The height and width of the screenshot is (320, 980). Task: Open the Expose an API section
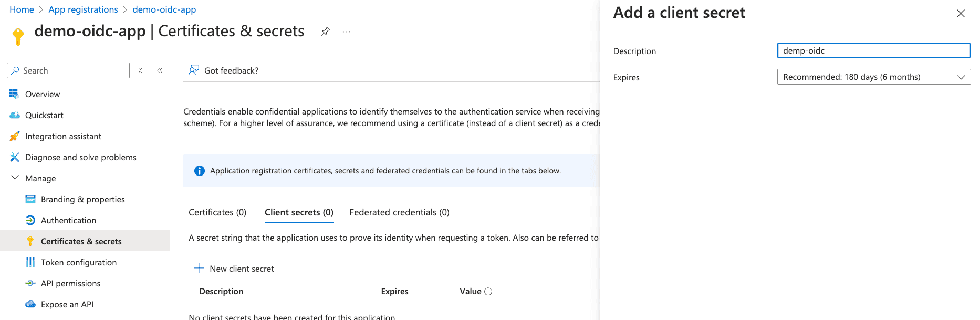67,304
